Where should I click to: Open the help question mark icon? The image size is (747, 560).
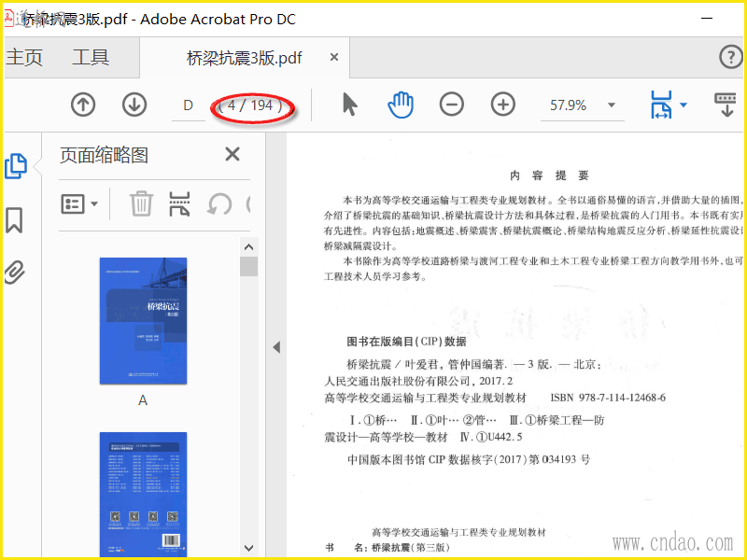point(731,57)
